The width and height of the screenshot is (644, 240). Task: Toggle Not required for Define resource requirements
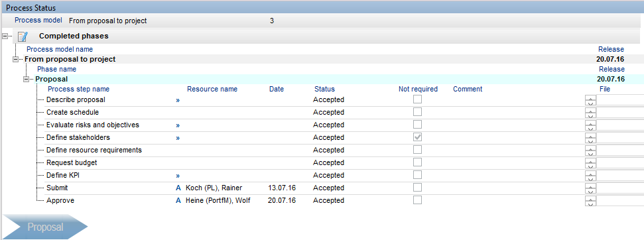[417, 150]
